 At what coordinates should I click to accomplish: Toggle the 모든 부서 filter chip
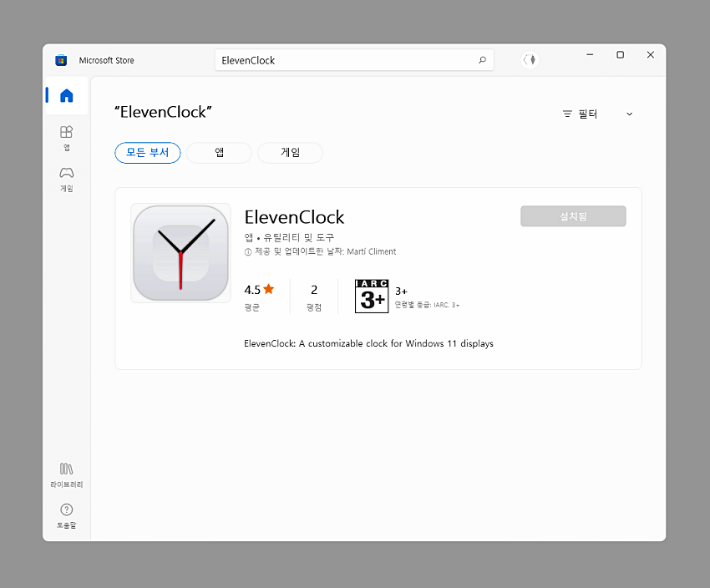pyautogui.click(x=147, y=153)
